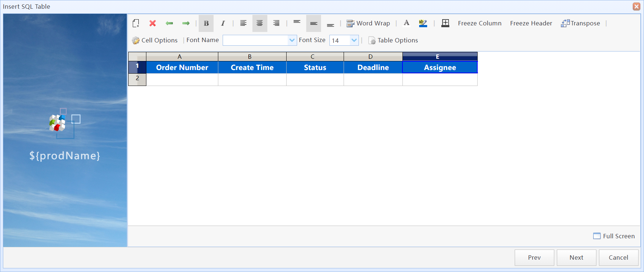Screen dimensions: 644x272
Task: Center-align cell text horizontally
Action: click(260, 23)
